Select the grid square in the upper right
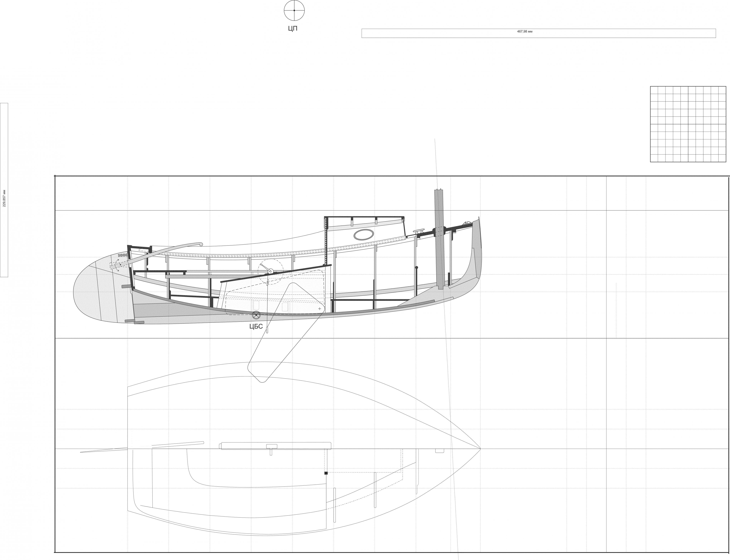The width and height of the screenshot is (730, 560). (688, 124)
